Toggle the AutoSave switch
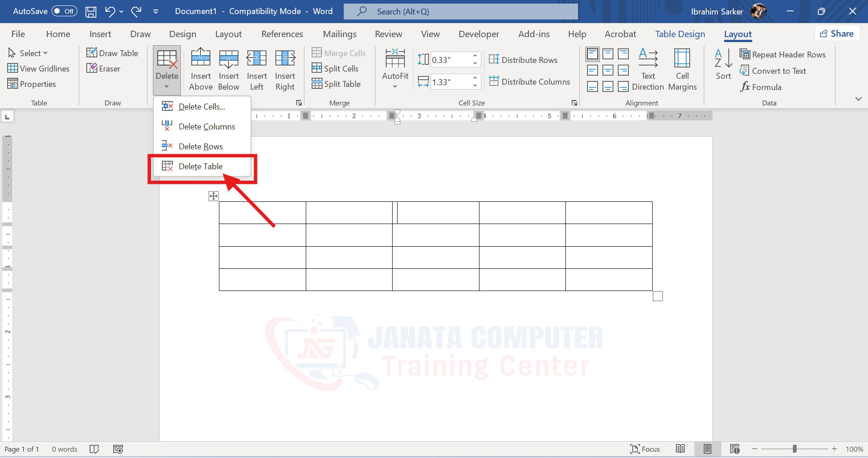868x458 pixels. 64,11
